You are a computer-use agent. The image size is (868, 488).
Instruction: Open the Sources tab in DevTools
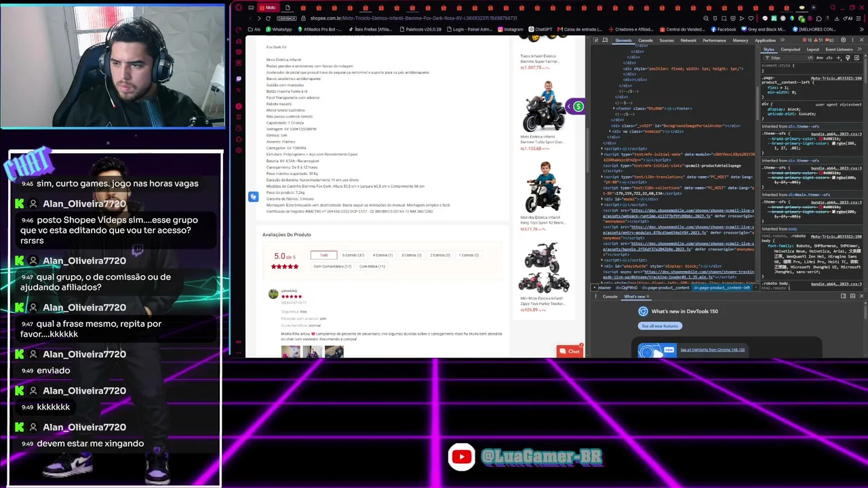tap(667, 40)
